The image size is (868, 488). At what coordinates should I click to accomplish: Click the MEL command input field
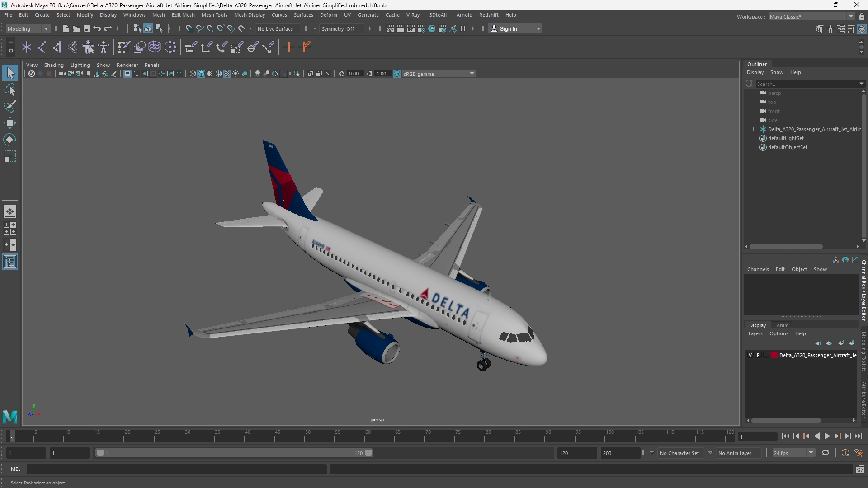[176, 469]
